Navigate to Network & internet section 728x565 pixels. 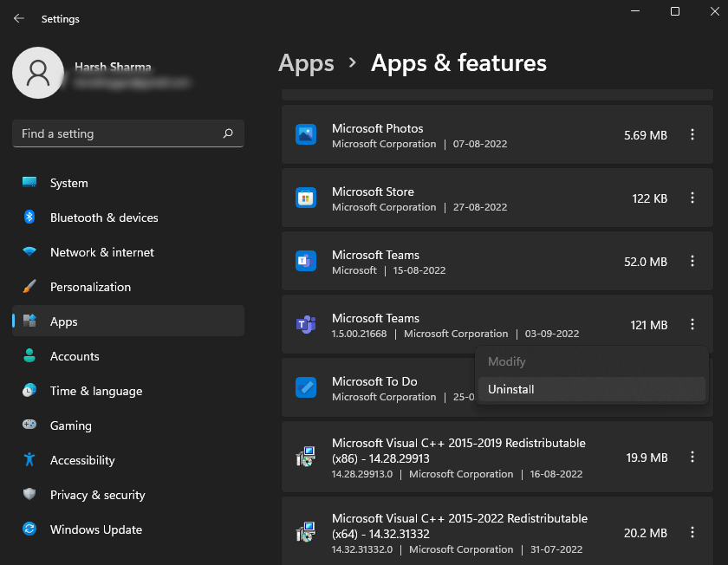tap(101, 252)
